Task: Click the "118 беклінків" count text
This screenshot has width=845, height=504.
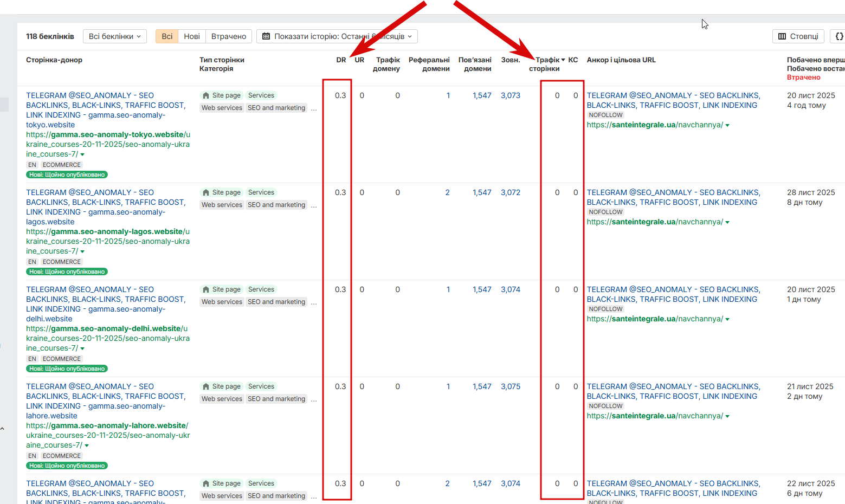Action: coord(50,36)
